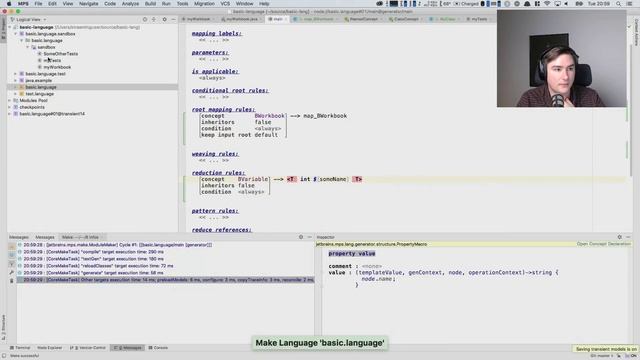Select myWorkbook in the project tree
The width and height of the screenshot is (640, 360).
[57, 67]
